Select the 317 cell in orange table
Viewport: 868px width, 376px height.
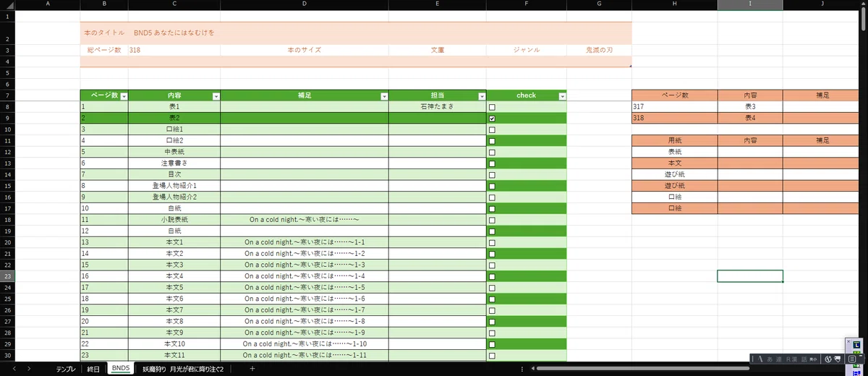(675, 107)
